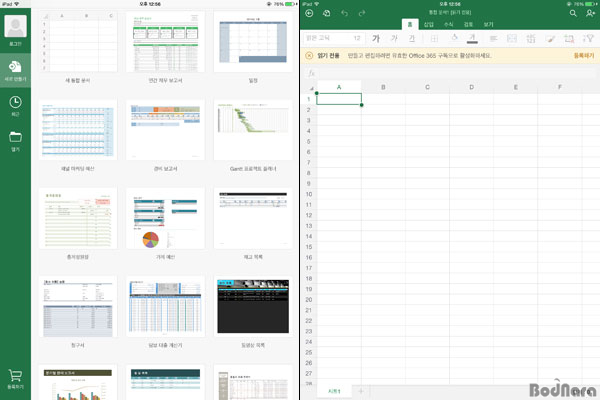Dismiss the read-only banner X icon

(x=309, y=56)
